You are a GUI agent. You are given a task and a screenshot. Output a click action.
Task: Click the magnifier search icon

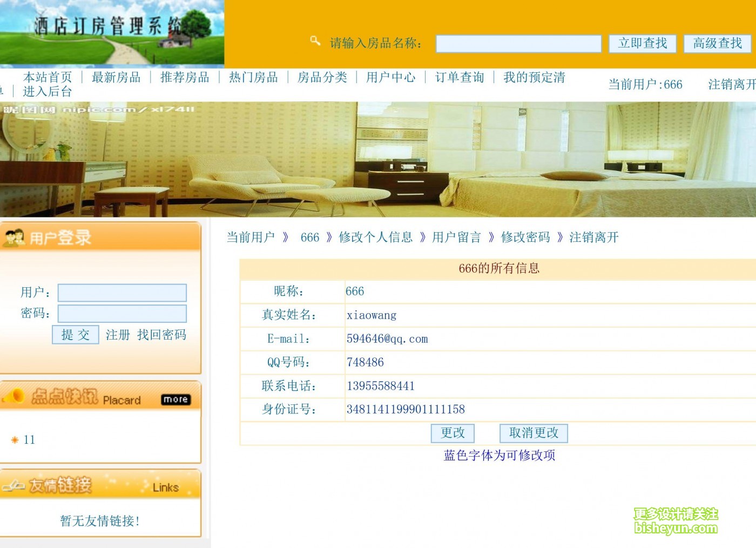(315, 40)
